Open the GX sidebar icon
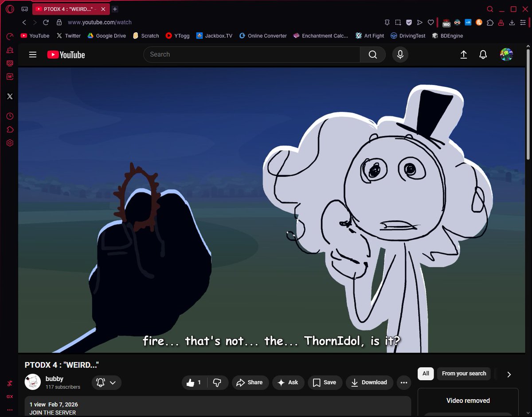 click(x=10, y=397)
